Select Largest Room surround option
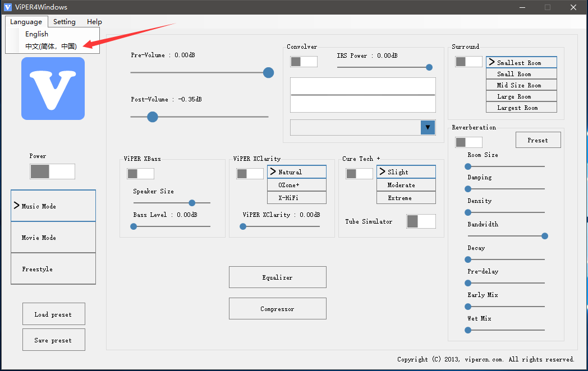 [x=521, y=108]
